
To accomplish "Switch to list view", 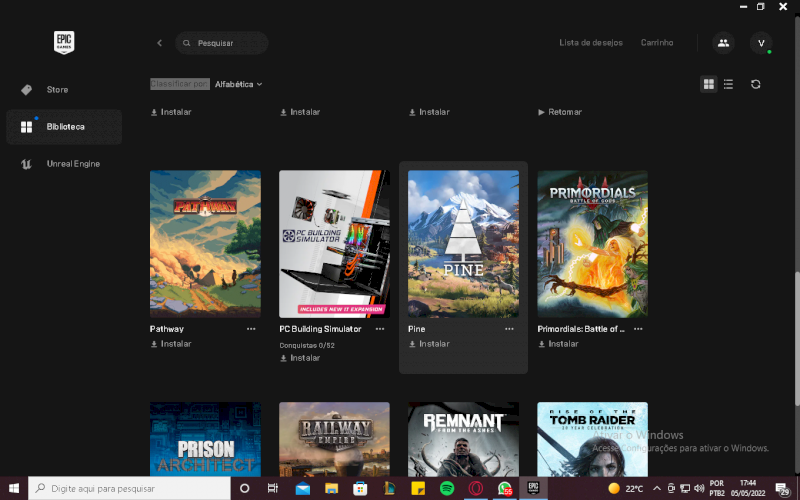I will (x=728, y=84).
